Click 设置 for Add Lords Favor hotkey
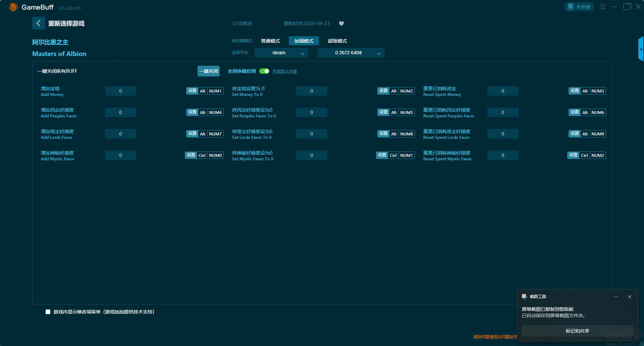Viewport: 644px width, 346px height. pyautogui.click(x=192, y=134)
